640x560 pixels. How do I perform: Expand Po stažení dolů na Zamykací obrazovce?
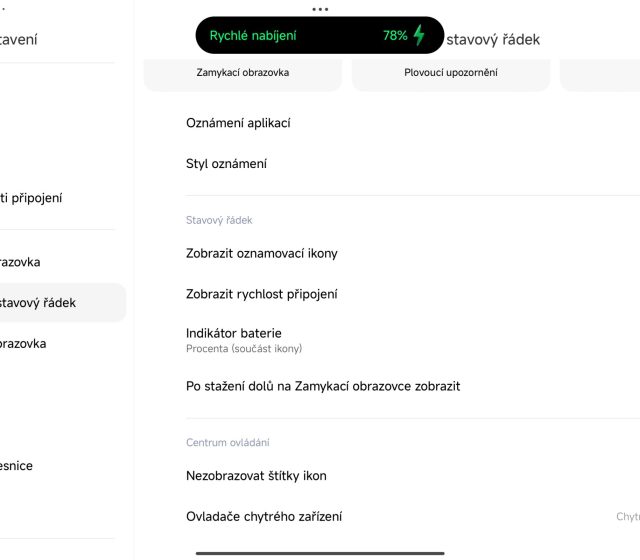323,386
